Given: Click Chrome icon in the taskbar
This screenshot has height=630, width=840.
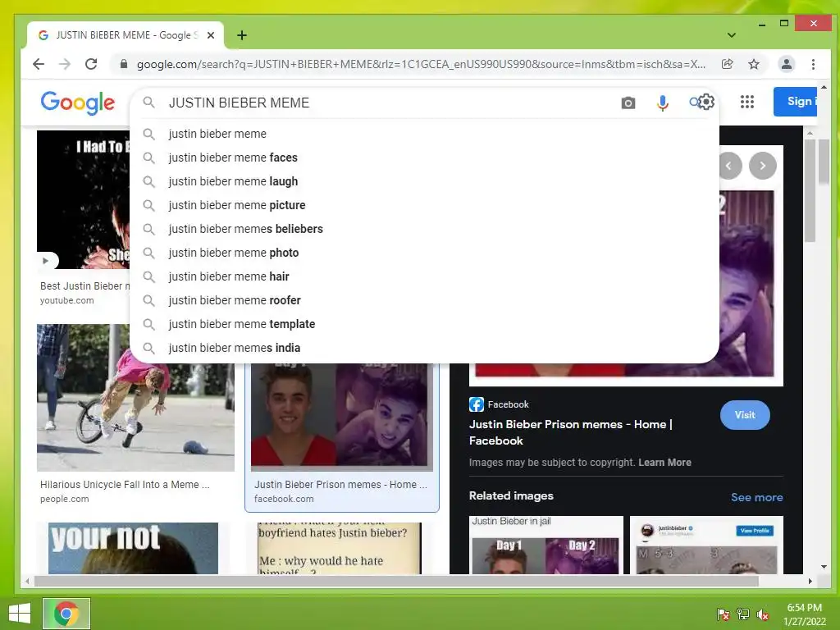Looking at the screenshot, I should pyautogui.click(x=66, y=614).
